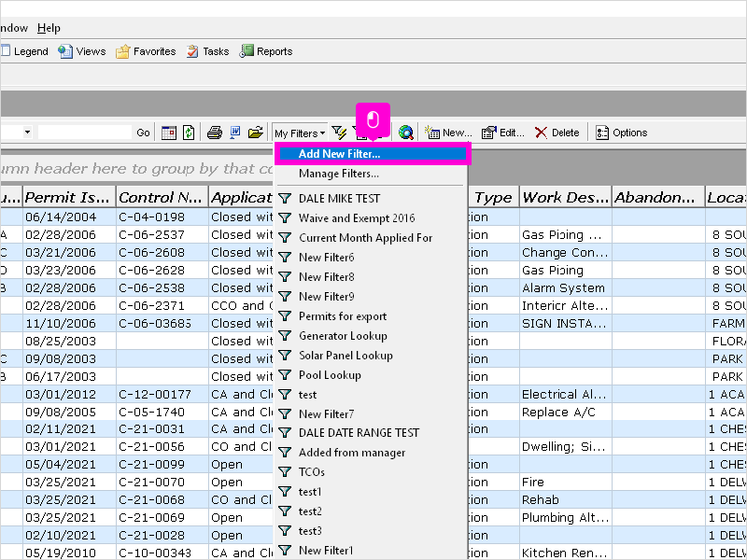Viewport: 747px width, 560px height.
Task: Open Tasks in the toolbar
Action: (x=207, y=51)
